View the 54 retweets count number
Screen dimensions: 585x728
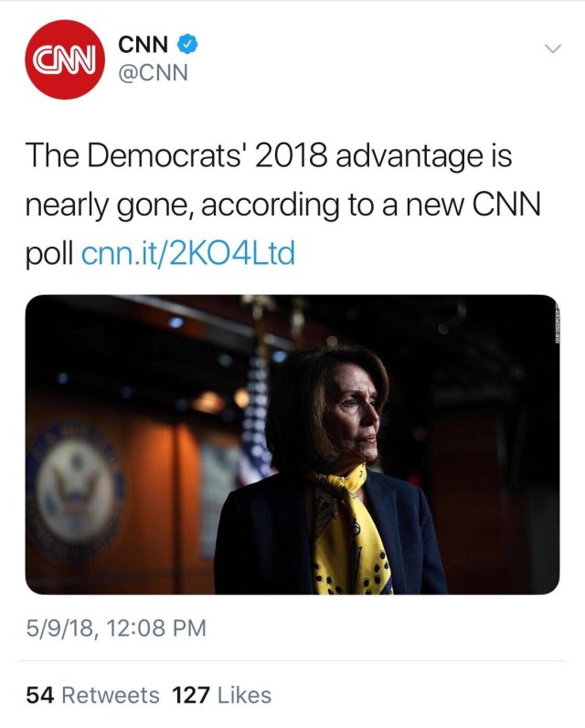39,695
